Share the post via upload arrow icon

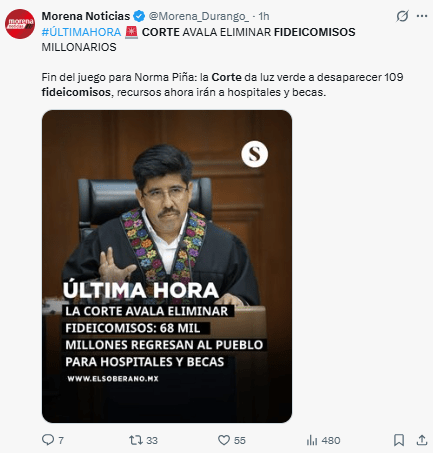(422, 440)
